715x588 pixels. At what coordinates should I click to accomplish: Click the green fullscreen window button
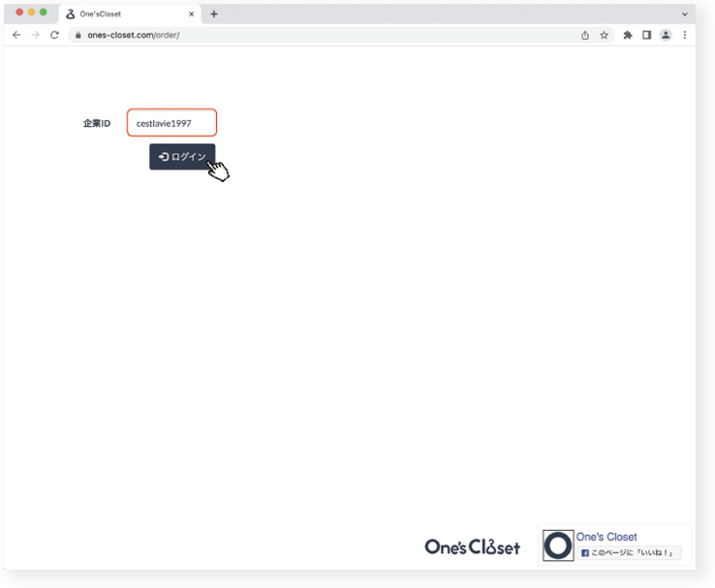click(44, 13)
